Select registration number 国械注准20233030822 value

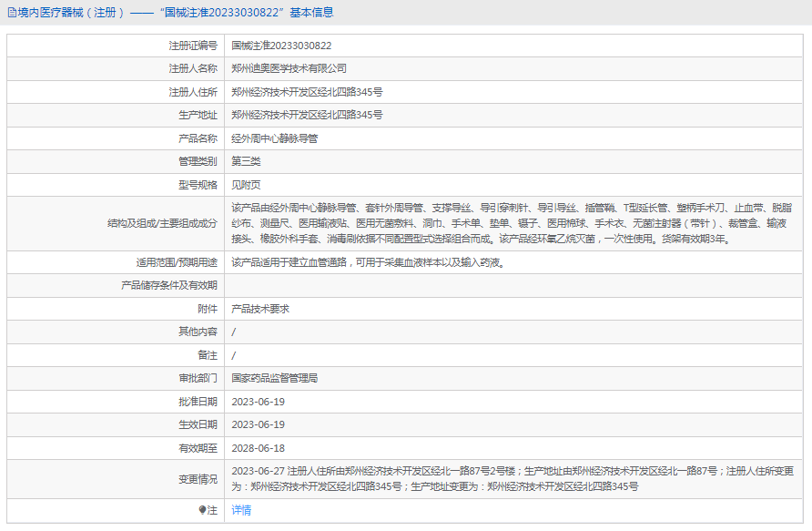point(281,46)
